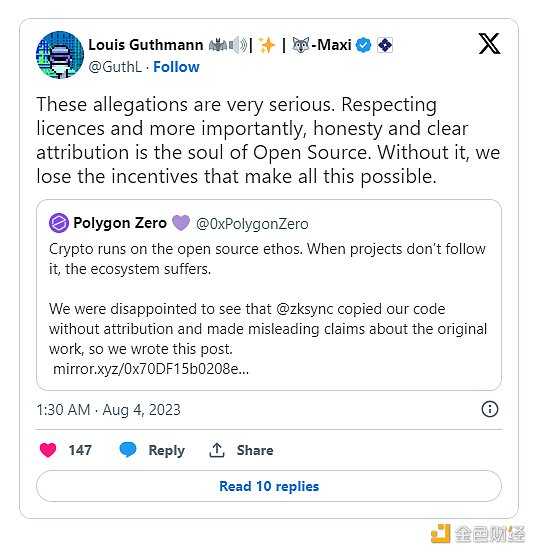Click the purple heart next to Polygon Zero

(181, 223)
